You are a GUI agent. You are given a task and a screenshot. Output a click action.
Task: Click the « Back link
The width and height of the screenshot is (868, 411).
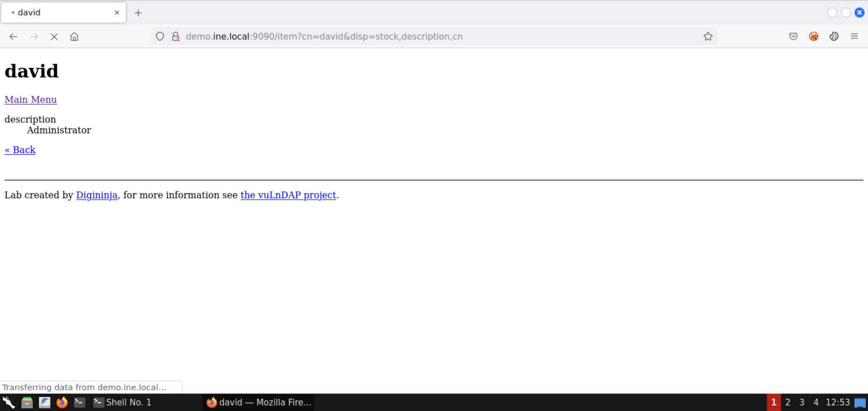[x=20, y=150]
